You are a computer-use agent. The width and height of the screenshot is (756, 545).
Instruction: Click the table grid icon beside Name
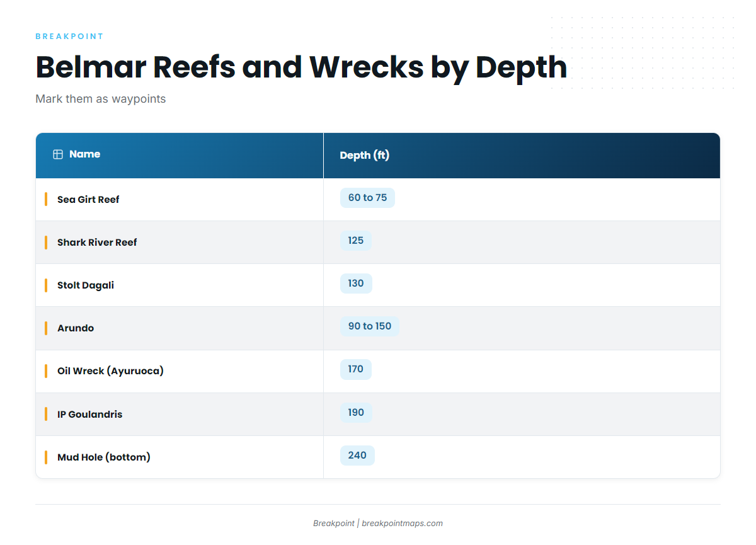click(x=58, y=154)
